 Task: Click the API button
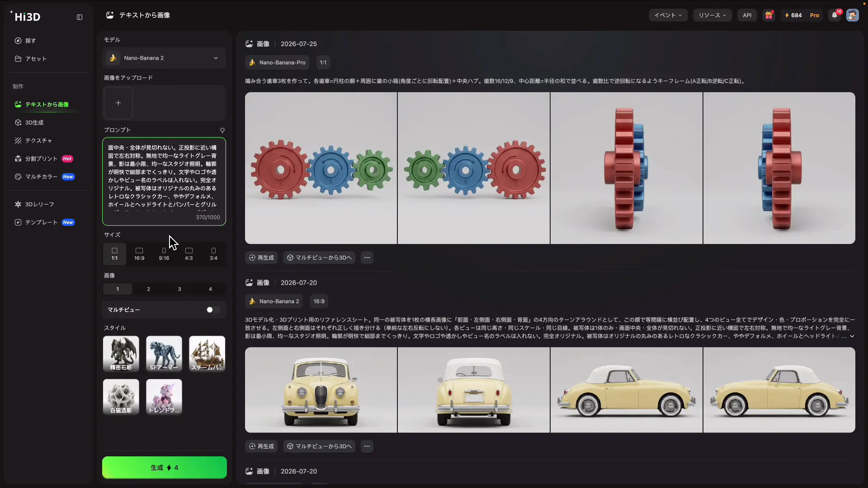(x=747, y=15)
